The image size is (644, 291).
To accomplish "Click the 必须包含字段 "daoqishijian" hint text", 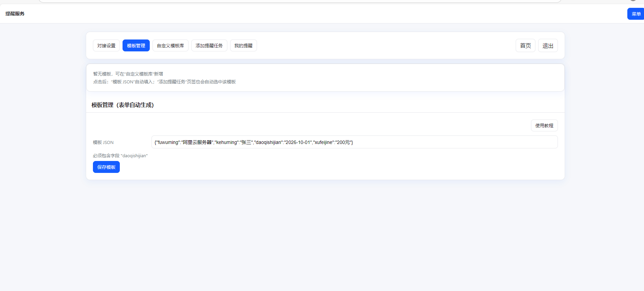I will point(120,156).
